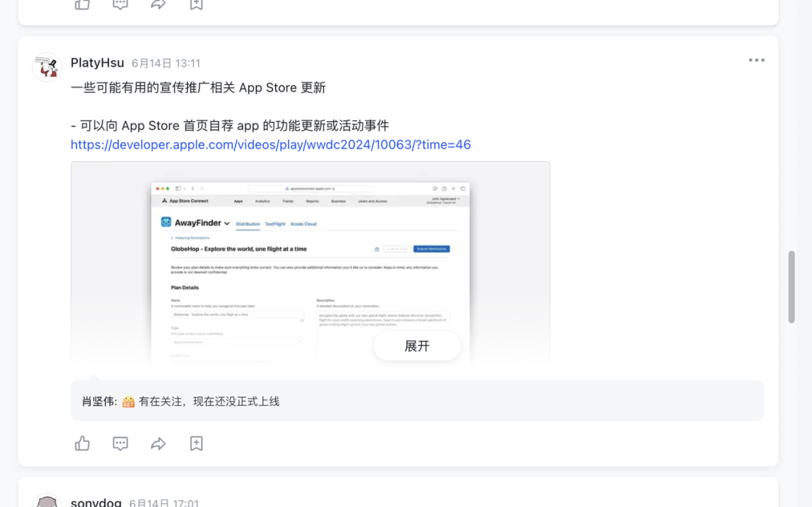Expand the collapsed image with 展开

417,346
